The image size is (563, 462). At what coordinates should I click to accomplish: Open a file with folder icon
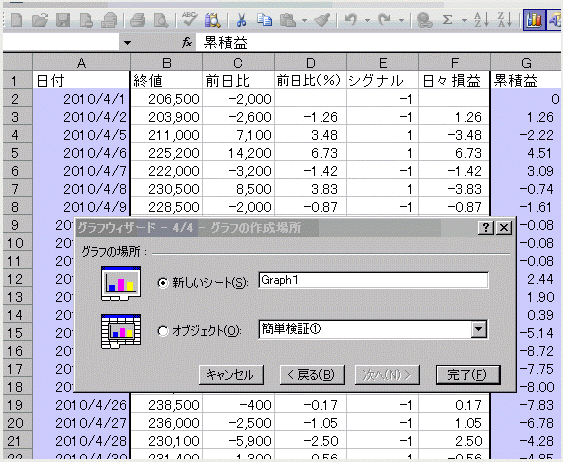tap(40, 20)
